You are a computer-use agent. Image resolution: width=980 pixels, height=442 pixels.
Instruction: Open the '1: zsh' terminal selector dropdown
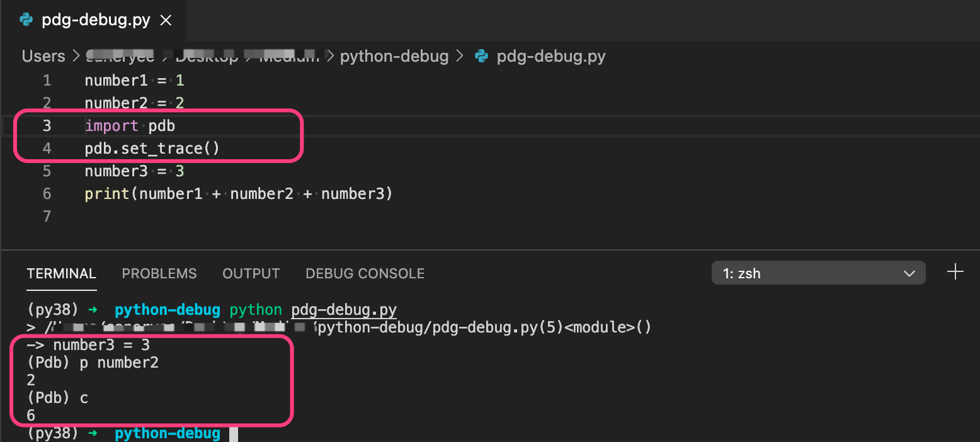[x=818, y=273]
